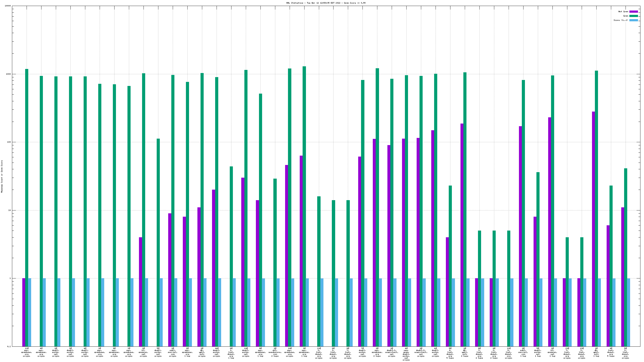This screenshot has width=644, height=362.
Task: Select the dnsbl-2.uceprotect.net origin label
Action: point(421,352)
